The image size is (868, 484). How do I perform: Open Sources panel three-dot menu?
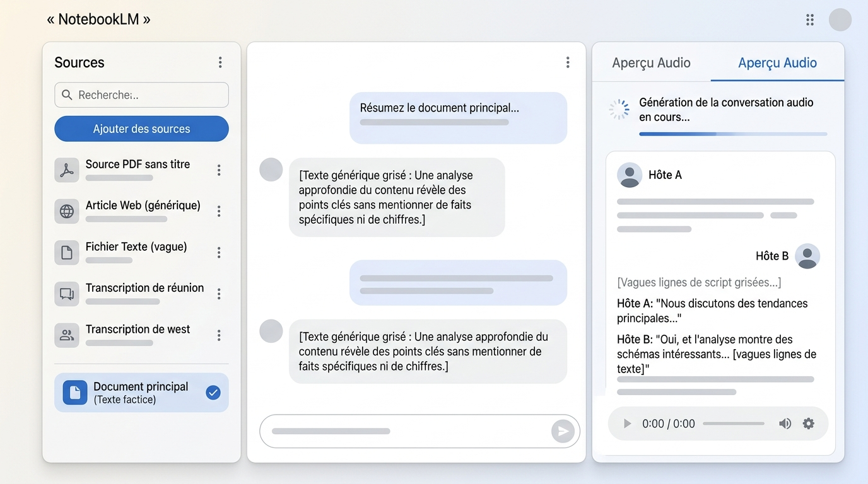pyautogui.click(x=220, y=62)
